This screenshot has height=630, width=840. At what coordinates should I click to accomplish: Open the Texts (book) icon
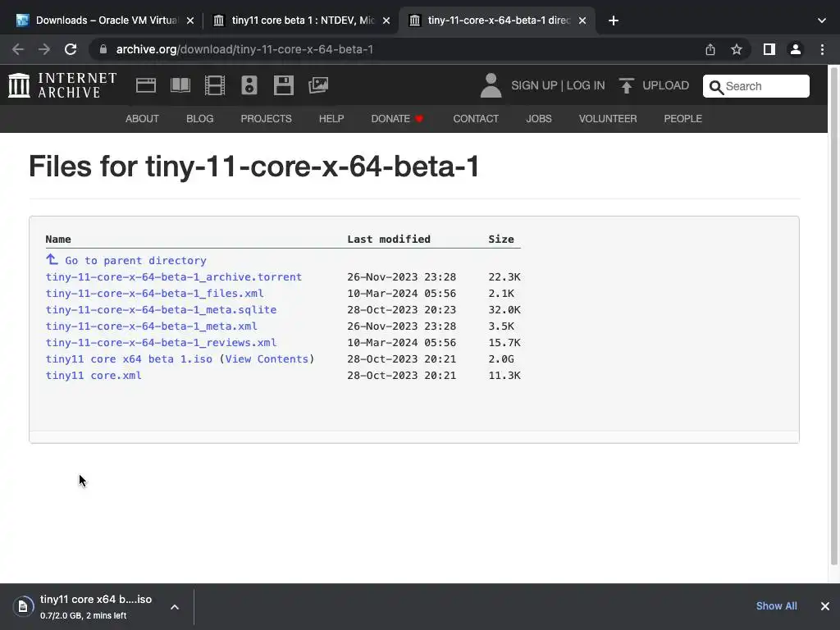pos(180,85)
